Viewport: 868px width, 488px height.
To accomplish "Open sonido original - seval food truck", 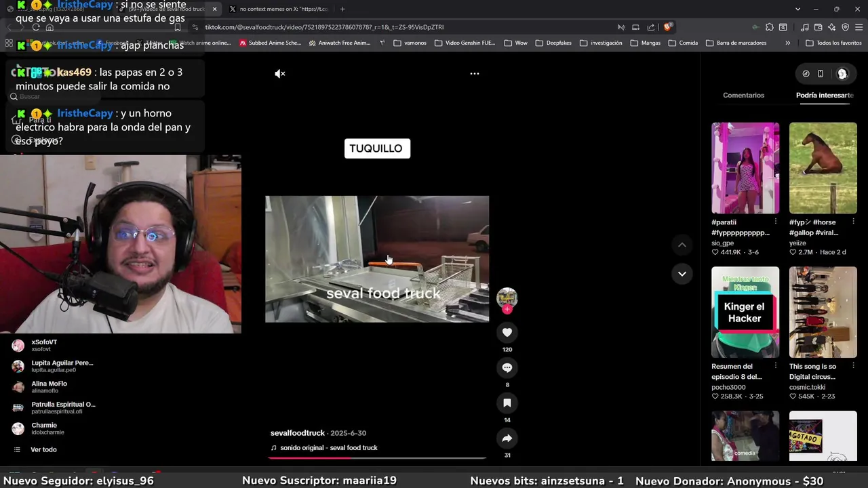I will coord(329,448).
